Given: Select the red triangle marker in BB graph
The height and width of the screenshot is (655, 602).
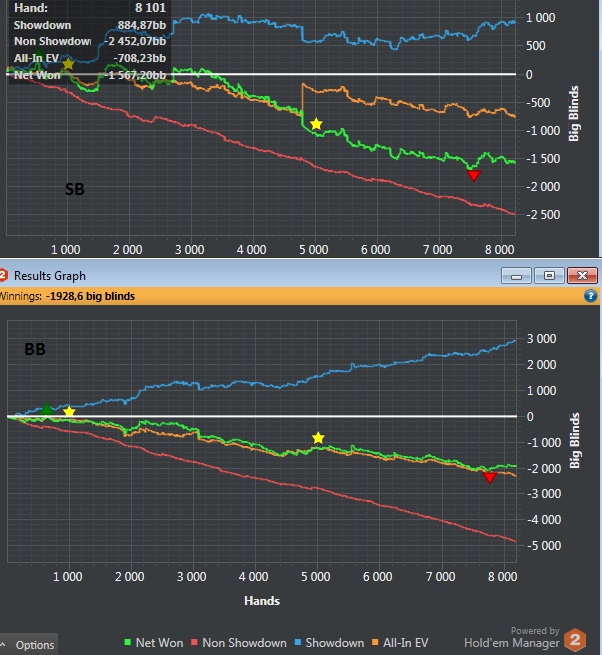Looking at the screenshot, I should tap(490, 477).
